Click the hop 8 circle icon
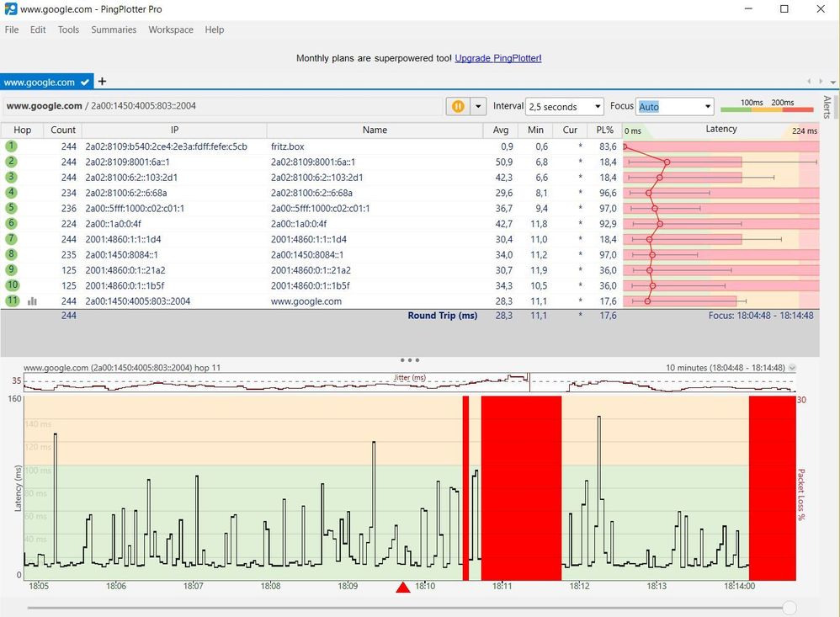 click(x=12, y=254)
